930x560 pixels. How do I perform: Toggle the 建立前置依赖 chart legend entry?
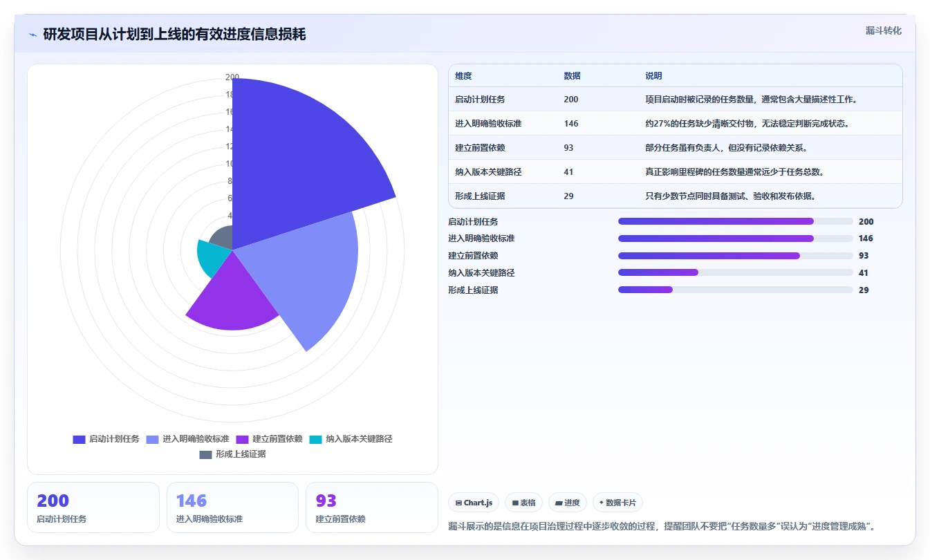coord(269,439)
